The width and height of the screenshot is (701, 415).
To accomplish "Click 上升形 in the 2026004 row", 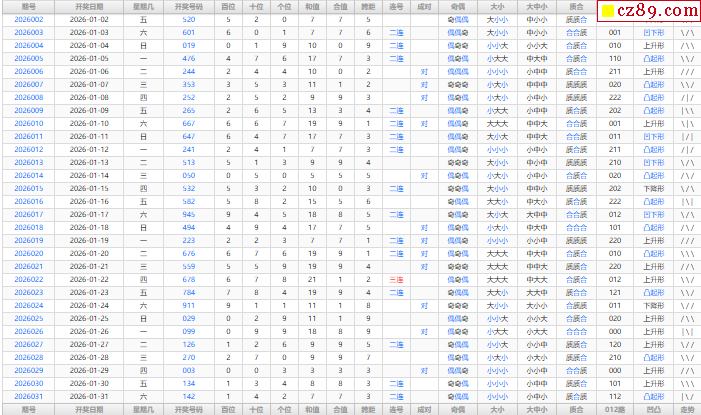I will point(654,46).
